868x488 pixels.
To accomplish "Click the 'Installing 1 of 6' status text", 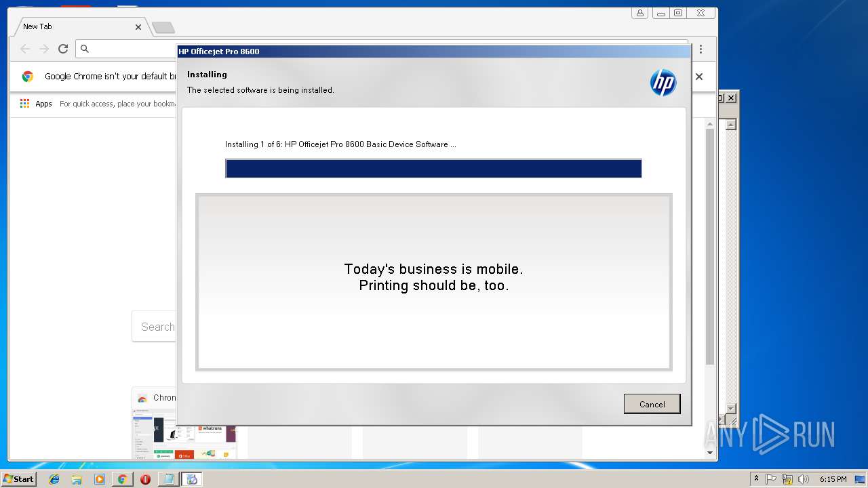I will pyautogui.click(x=340, y=144).
